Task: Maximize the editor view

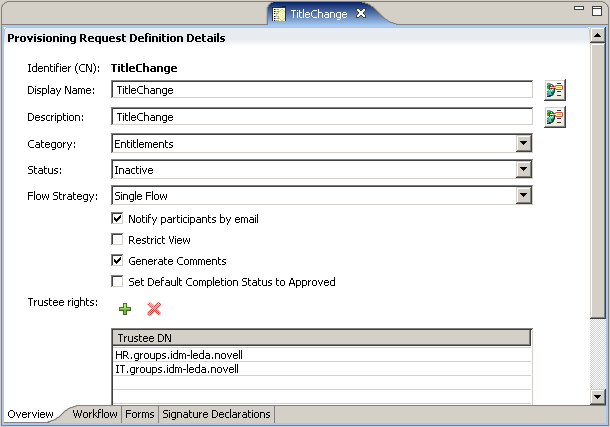Action: click(x=597, y=10)
